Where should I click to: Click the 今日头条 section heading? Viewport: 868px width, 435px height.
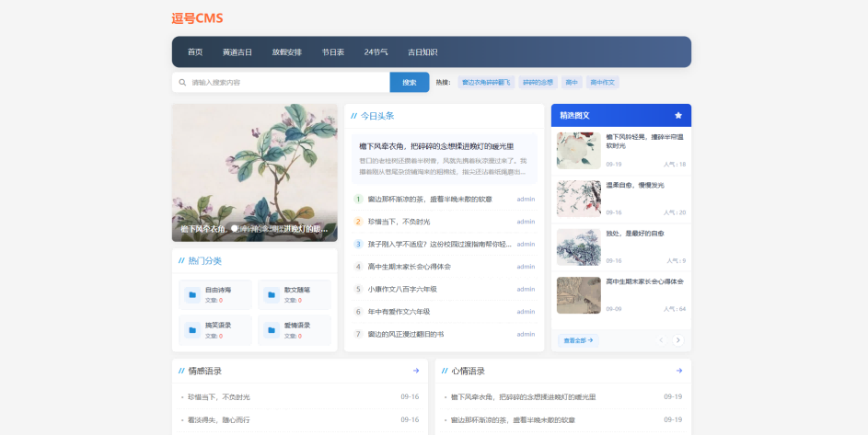point(377,116)
